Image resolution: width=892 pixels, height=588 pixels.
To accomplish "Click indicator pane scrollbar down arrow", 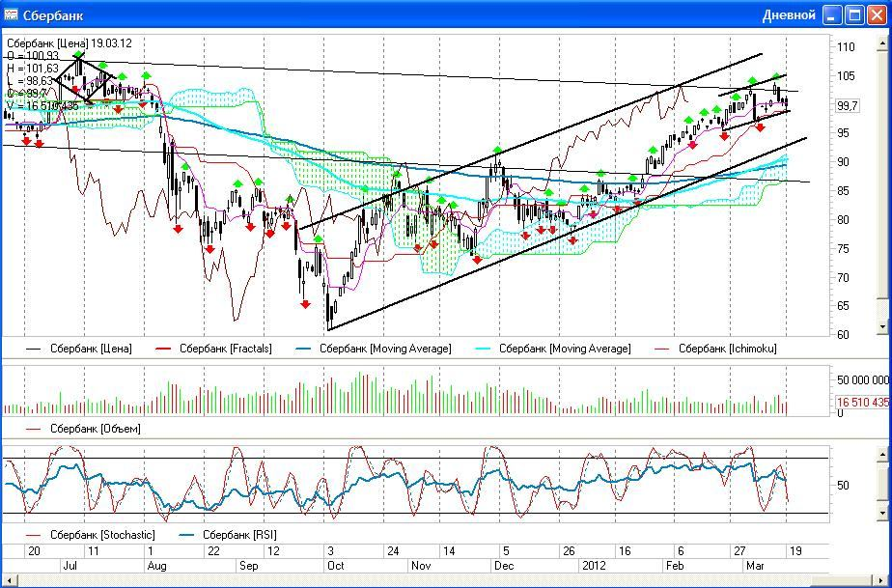I will [x=883, y=514].
